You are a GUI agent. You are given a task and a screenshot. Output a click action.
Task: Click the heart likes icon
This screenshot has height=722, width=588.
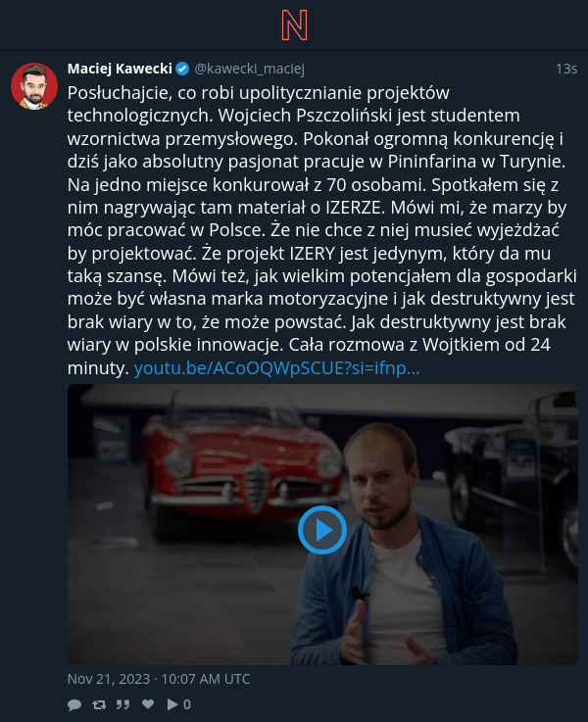148,704
